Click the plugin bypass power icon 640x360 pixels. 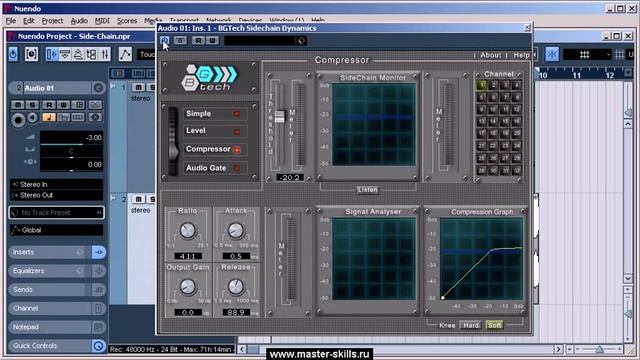(x=164, y=40)
